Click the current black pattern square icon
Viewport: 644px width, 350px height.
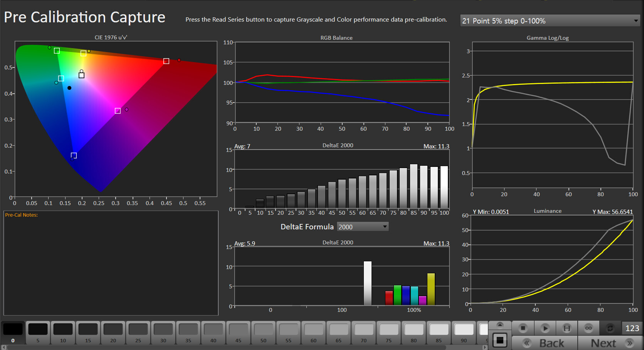click(x=500, y=340)
